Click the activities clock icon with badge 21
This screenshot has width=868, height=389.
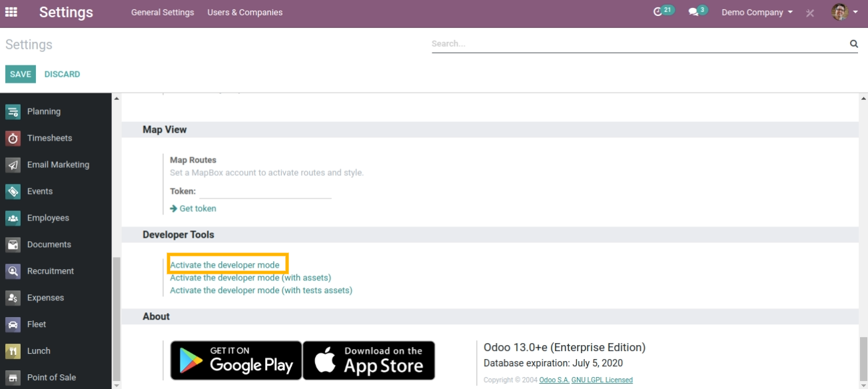(x=659, y=12)
